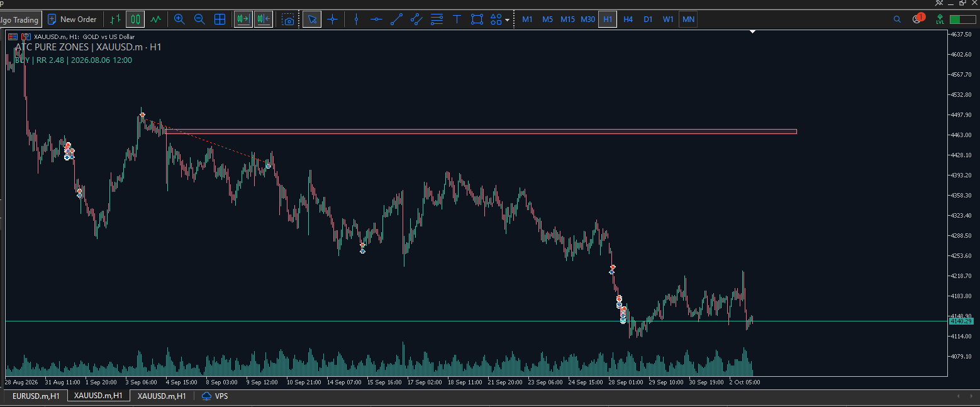Image resolution: width=980 pixels, height=407 pixels.
Task: Switch timeframe to M5
Action: pos(547,20)
